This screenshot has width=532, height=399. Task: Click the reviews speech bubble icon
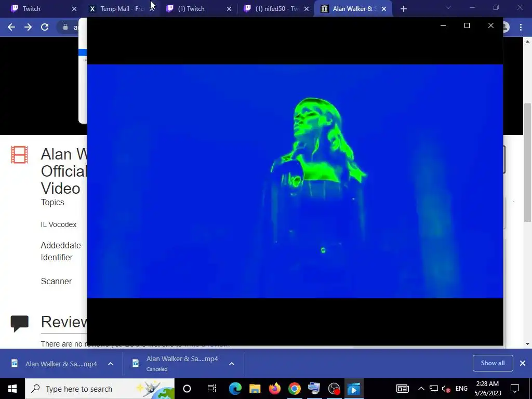click(19, 323)
